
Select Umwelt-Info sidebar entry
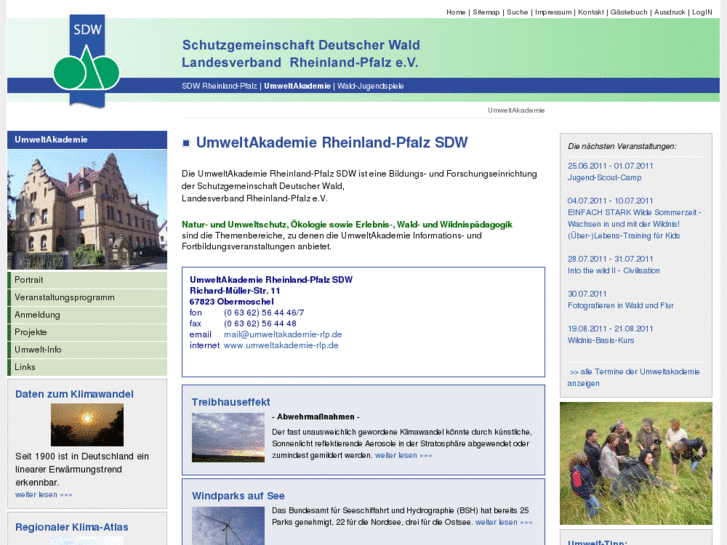tap(87, 350)
